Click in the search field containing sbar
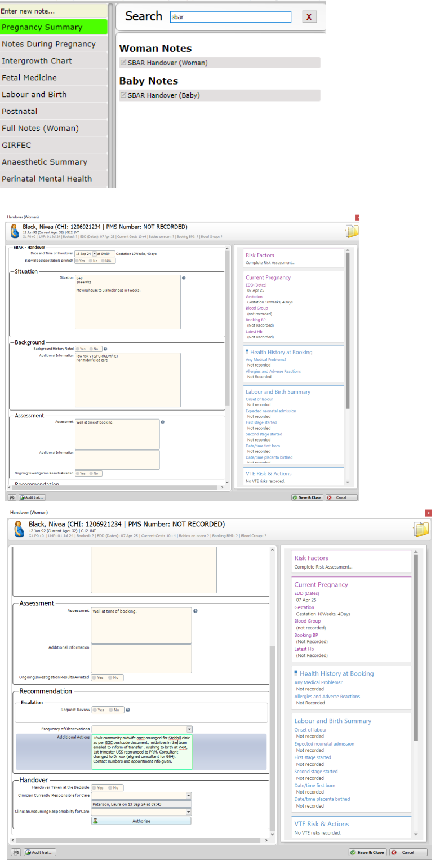Viewport: 440px width, 868px height. coord(230,17)
